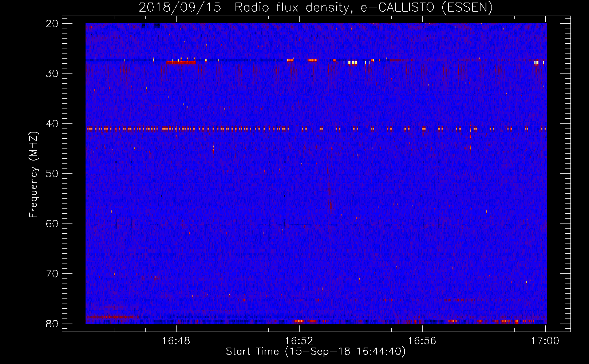589x364 pixels.
Task: Click the 30 frequency tick label
Action: click(52, 74)
